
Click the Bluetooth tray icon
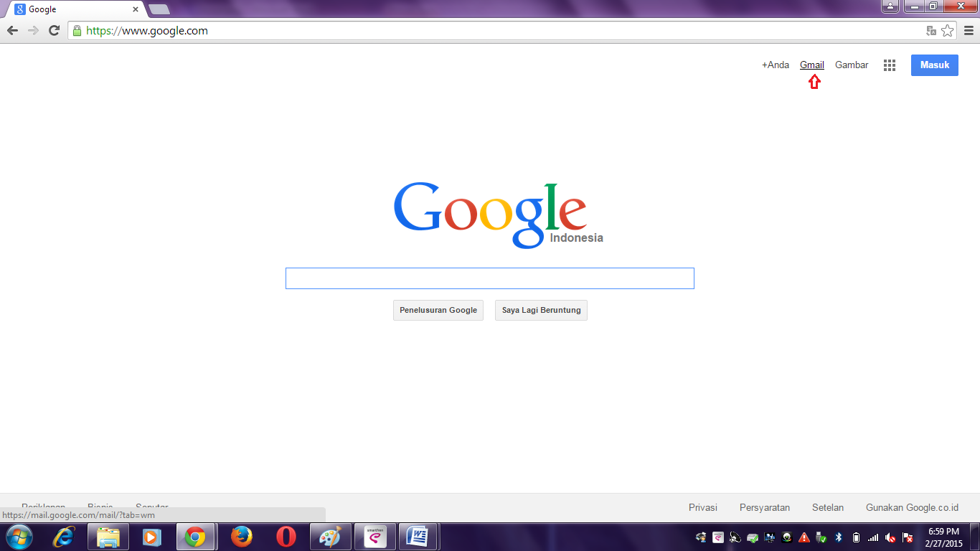pos(839,537)
